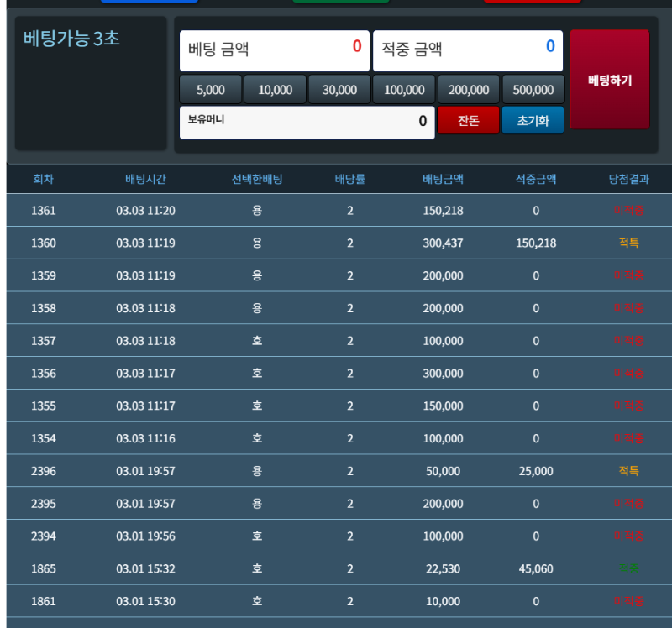Image resolution: width=672 pixels, height=628 pixels.
Task: Pick the 100,000 amount button
Action: (x=404, y=90)
